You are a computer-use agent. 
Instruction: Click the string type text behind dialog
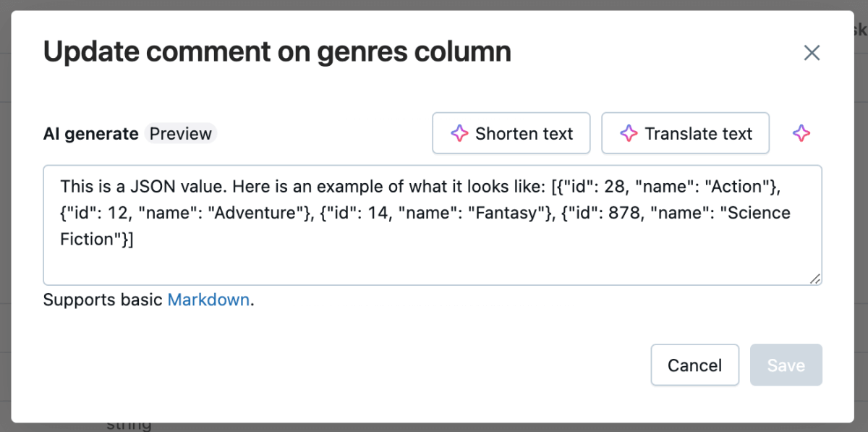click(129, 425)
